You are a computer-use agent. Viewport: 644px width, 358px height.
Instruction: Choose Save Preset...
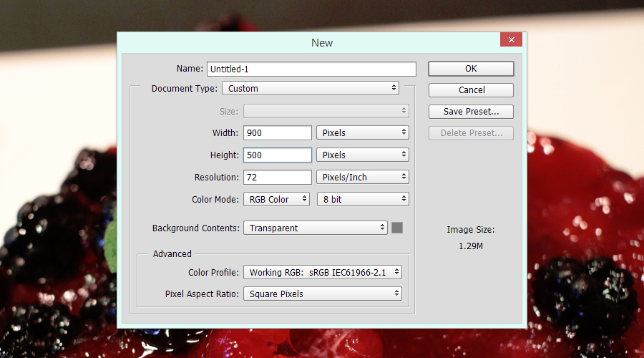471,112
